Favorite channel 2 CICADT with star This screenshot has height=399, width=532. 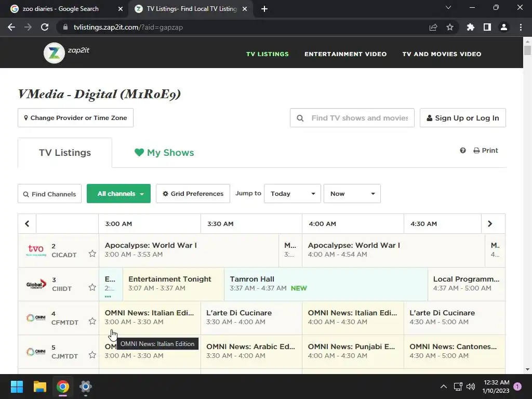pyautogui.click(x=92, y=254)
